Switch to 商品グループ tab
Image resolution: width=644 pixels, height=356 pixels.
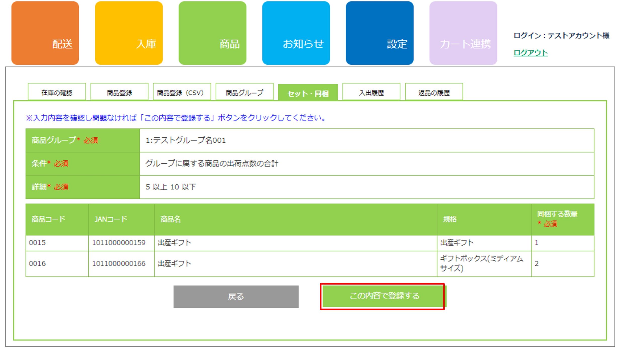pyautogui.click(x=245, y=92)
